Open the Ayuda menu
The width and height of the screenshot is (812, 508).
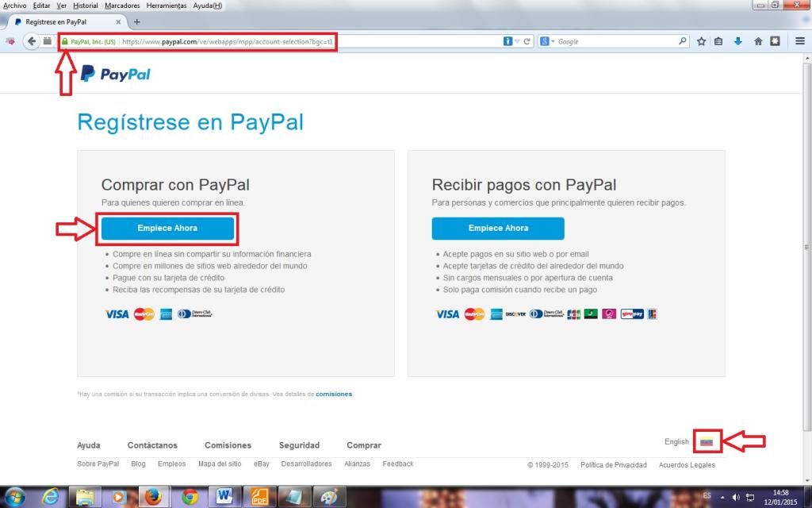coord(208,6)
